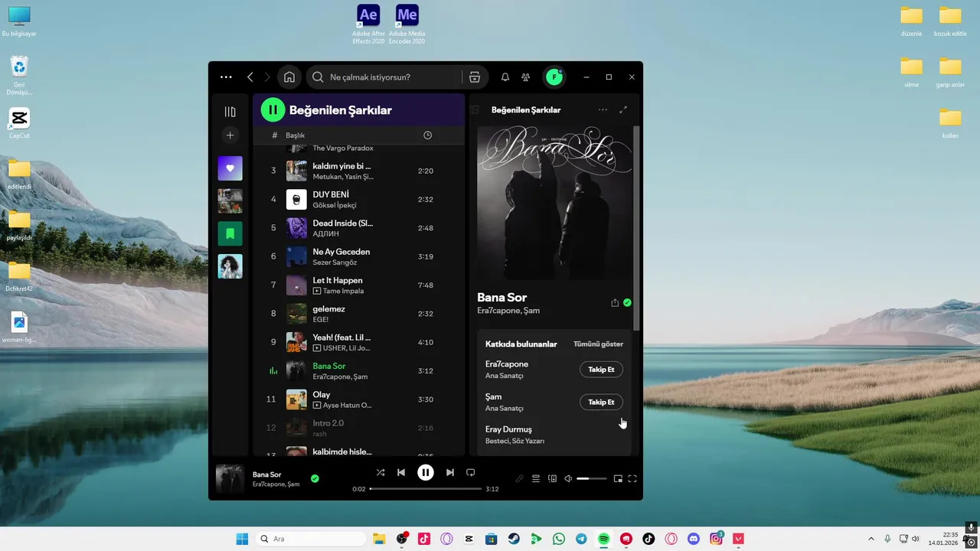This screenshot has width=980, height=551.
Task: Open the miniplayer
Action: pos(618,479)
